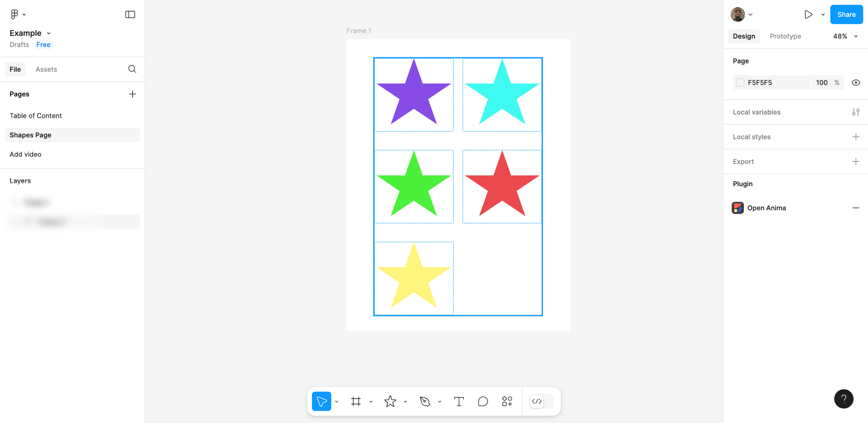Click the Present play button

(808, 15)
